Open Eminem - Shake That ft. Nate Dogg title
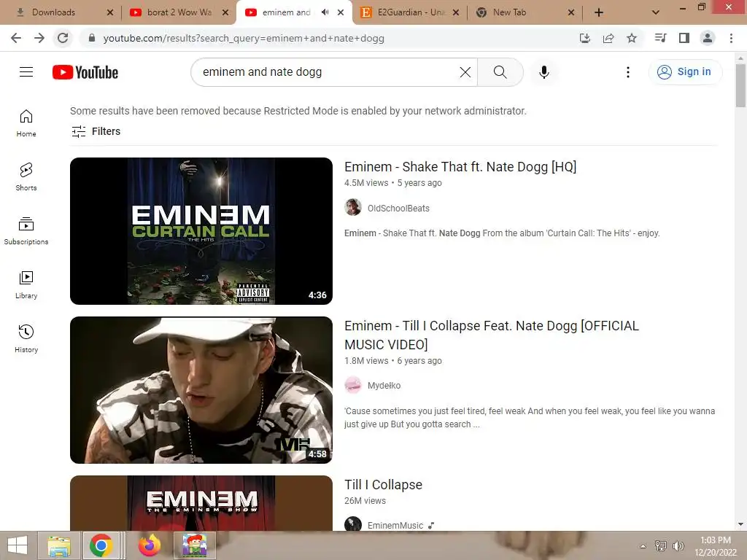 [460, 167]
